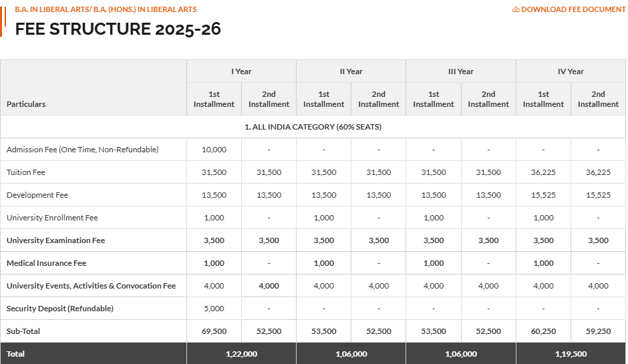The image size is (628, 364).
Task: Click the Particulars column header
Action: pyautogui.click(x=26, y=104)
